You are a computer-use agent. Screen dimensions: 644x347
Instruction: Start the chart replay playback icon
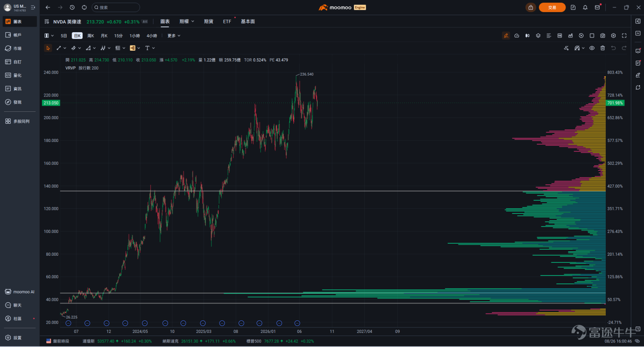pyautogui.click(x=581, y=36)
